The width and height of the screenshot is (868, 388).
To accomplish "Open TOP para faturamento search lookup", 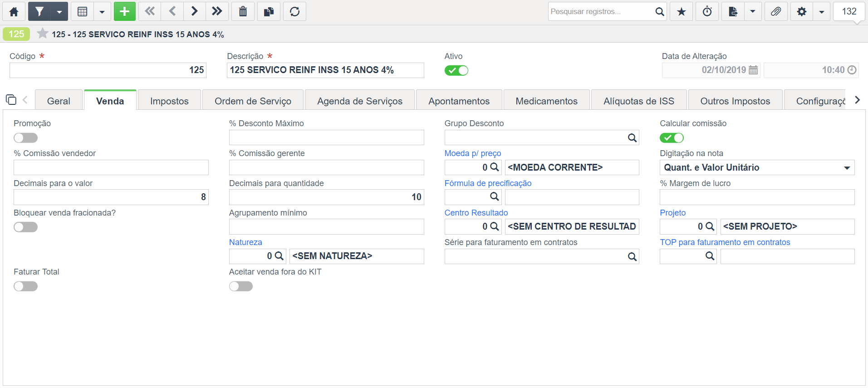I will click(710, 256).
